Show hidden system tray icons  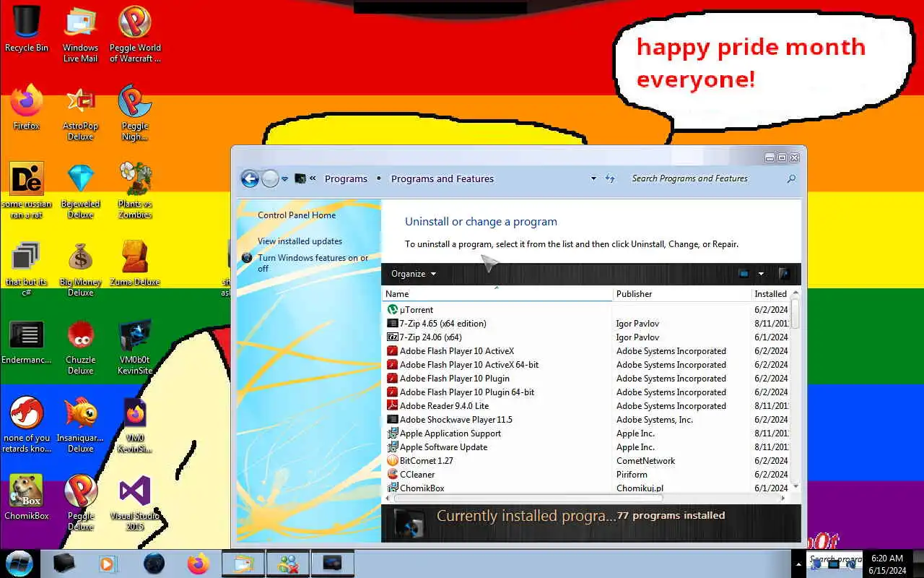[x=798, y=564]
